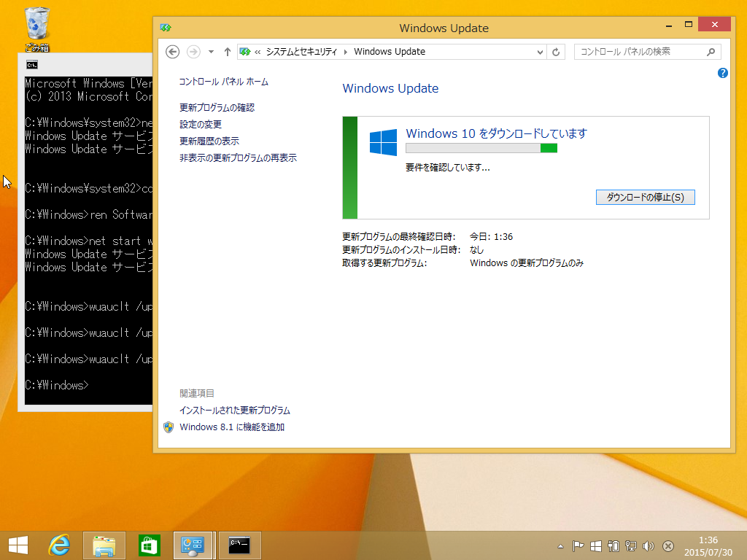
Task: Open the recent locations dropdown arrow
Action: (211, 52)
